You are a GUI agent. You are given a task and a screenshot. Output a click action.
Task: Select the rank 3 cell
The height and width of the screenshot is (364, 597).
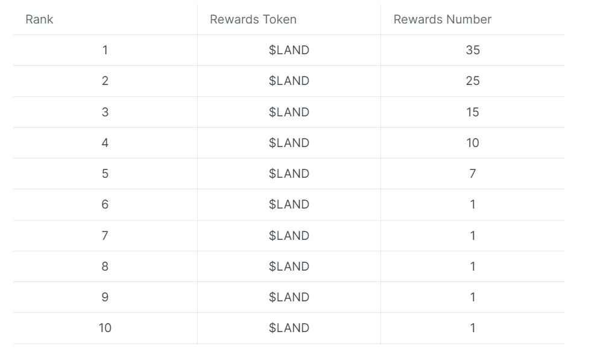(105, 112)
